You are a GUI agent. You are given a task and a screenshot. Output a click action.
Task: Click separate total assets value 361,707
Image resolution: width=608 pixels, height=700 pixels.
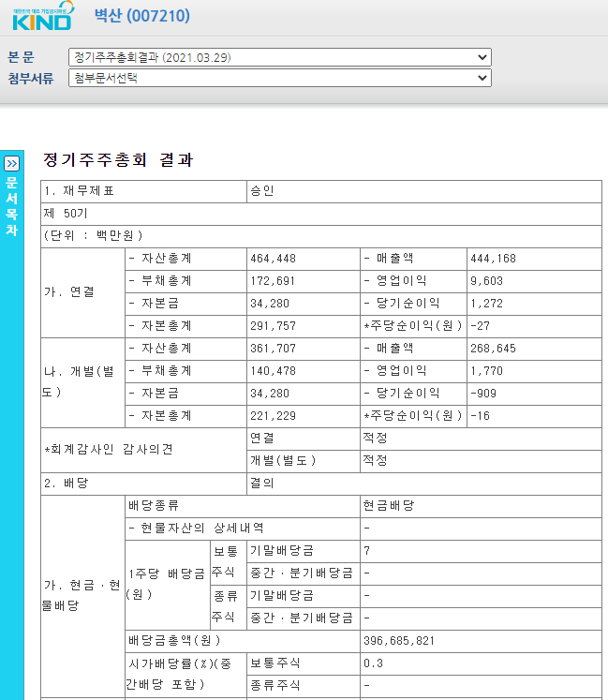(274, 349)
